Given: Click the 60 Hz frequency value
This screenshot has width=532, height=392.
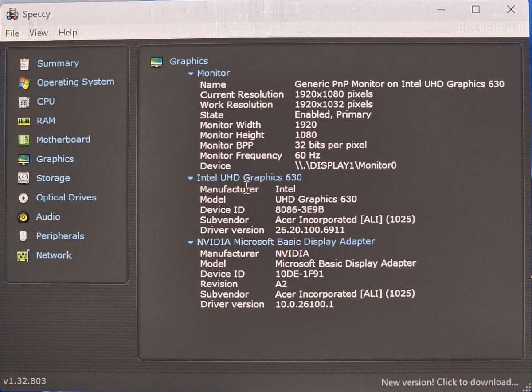Looking at the screenshot, I should [x=307, y=155].
